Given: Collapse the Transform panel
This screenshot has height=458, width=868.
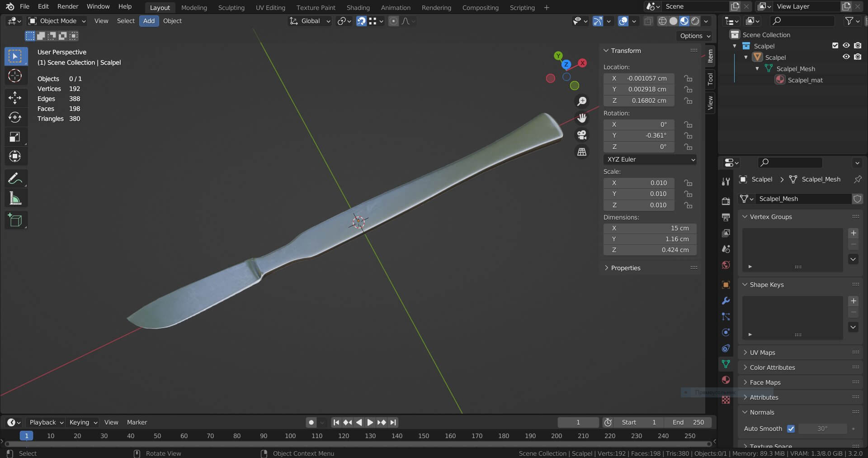Looking at the screenshot, I should [626, 51].
